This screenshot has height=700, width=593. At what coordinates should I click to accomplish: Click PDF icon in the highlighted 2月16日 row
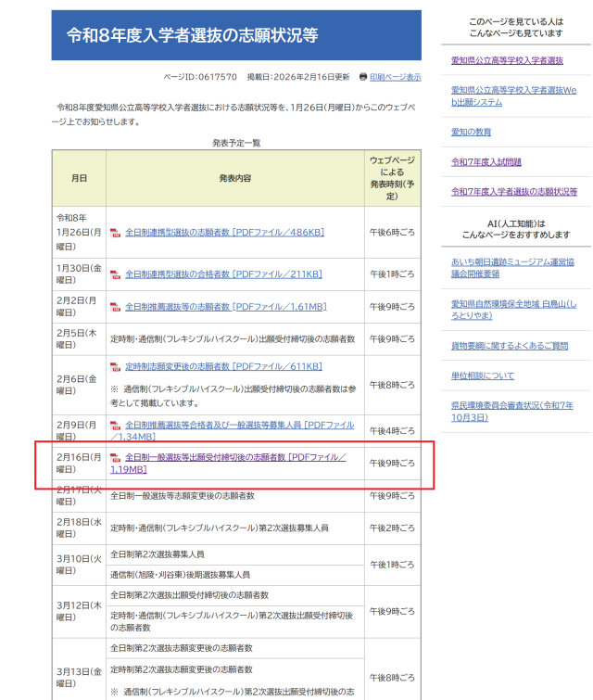[x=116, y=458]
